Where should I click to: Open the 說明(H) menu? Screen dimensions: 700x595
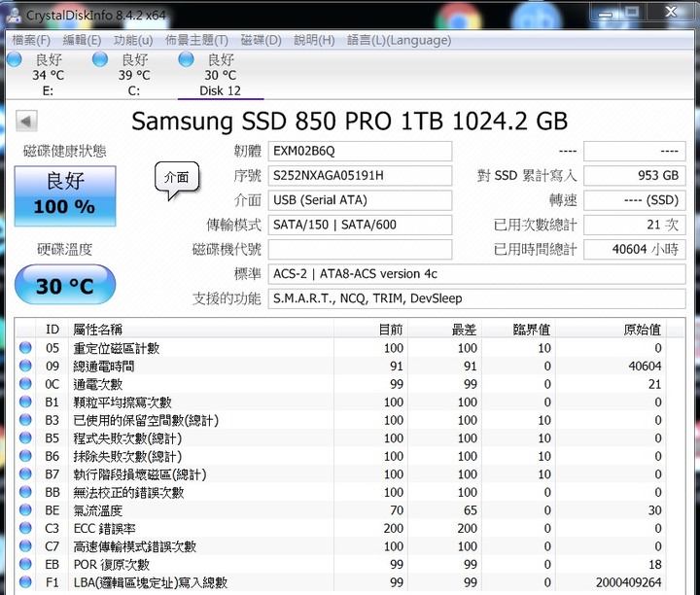pyautogui.click(x=314, y=40)
